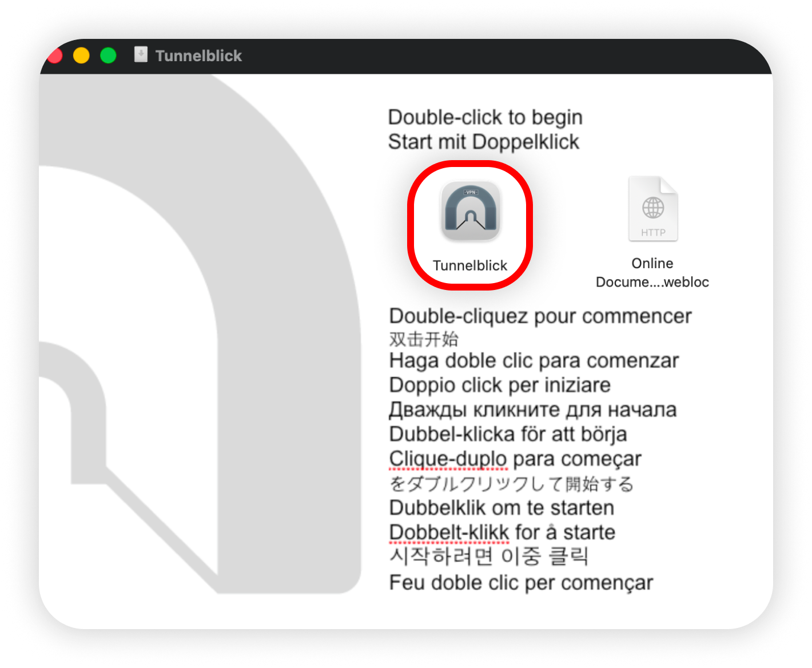Zoom the window using the green button
This screenshot has width=812, height=668.
(x=108, y=56)
